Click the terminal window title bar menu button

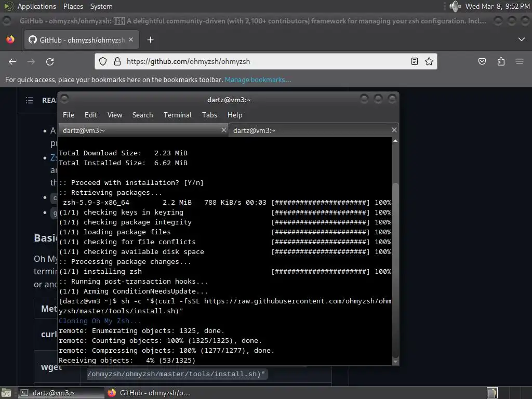click(64, 99)
